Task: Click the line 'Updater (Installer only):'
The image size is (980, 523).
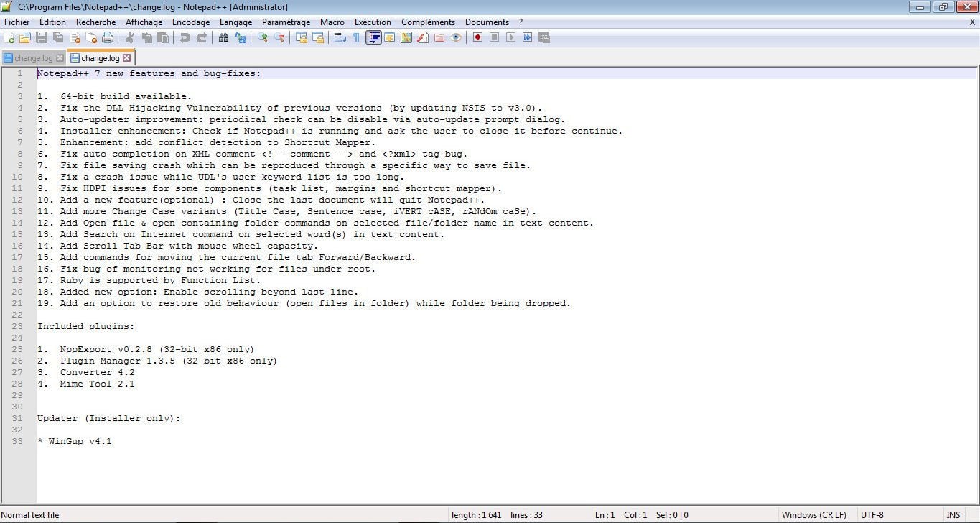Action: click(x=109, y=418)
